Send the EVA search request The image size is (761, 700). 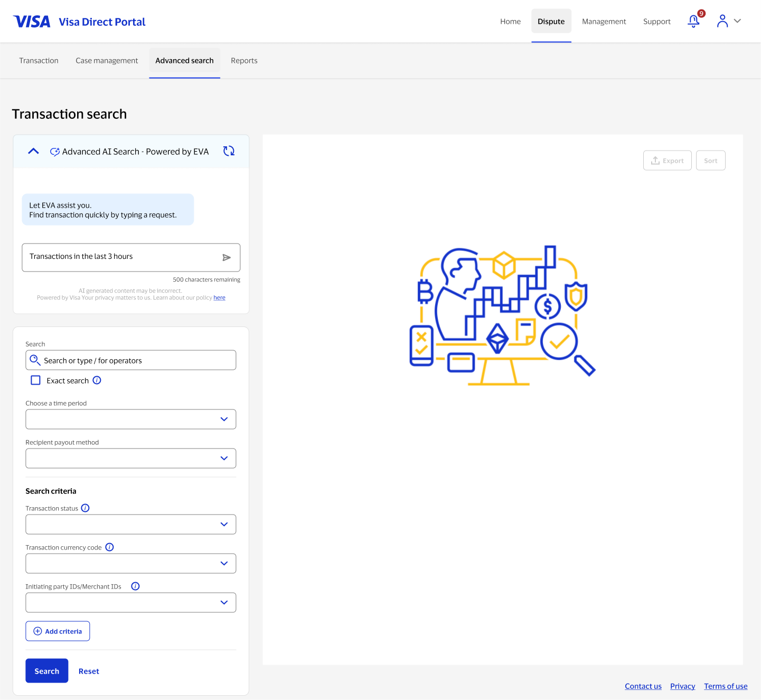(x=227, y=257)
